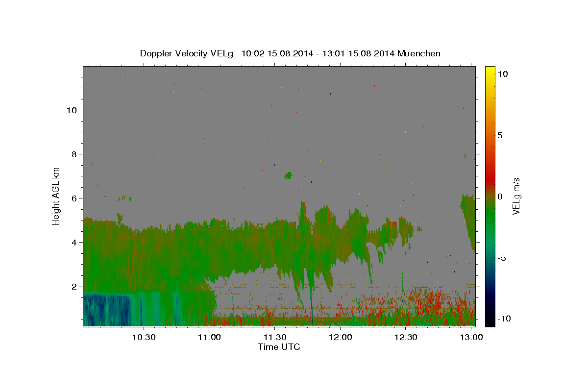Click the height axis label 2
This screenshot has height=392, width=588.
pos(73,287)
